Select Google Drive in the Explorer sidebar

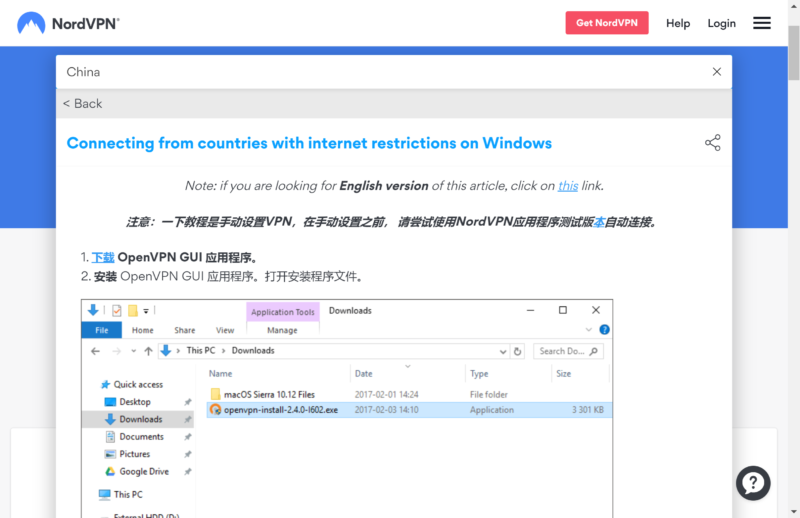point(144,471)
